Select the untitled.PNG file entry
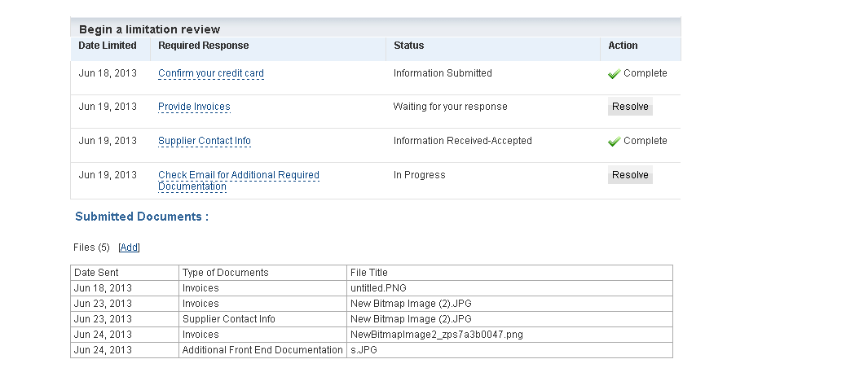868x368 pixels. click(378, 288)
